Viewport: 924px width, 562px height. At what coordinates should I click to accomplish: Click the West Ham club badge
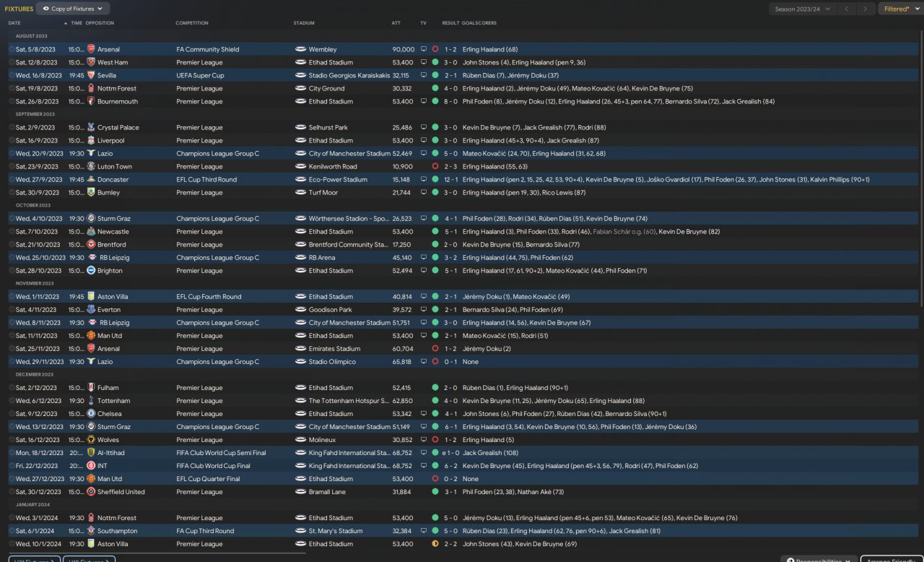click(x=91, y=62)
